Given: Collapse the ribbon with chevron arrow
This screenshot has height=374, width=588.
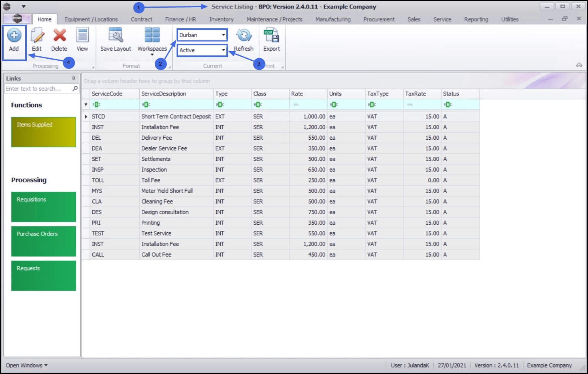Looking at the screenshot, I should point(579,65).
